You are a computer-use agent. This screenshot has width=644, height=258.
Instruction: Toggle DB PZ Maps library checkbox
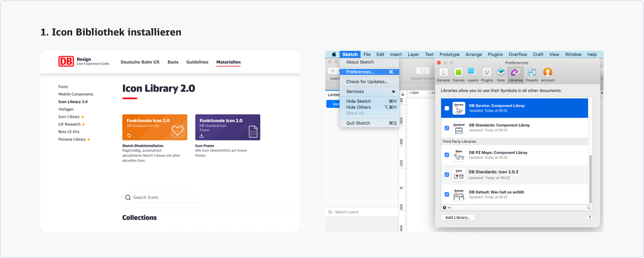coord(447,155)
